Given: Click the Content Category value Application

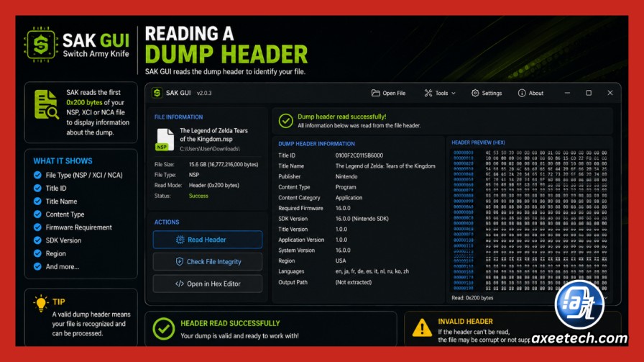Looking at the screenshot, I should [x=349, y=198].
